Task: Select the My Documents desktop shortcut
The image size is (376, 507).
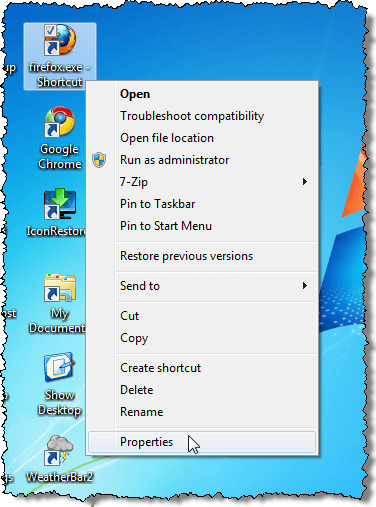Action: (x=57, y=303)
